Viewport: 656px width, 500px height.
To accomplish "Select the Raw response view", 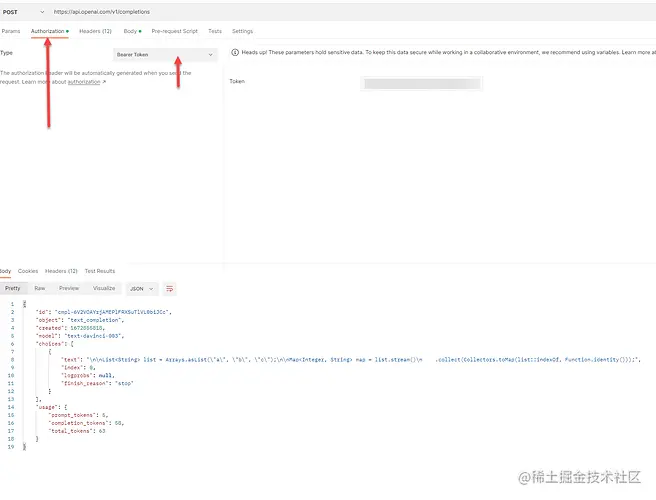I will [40, 288].
